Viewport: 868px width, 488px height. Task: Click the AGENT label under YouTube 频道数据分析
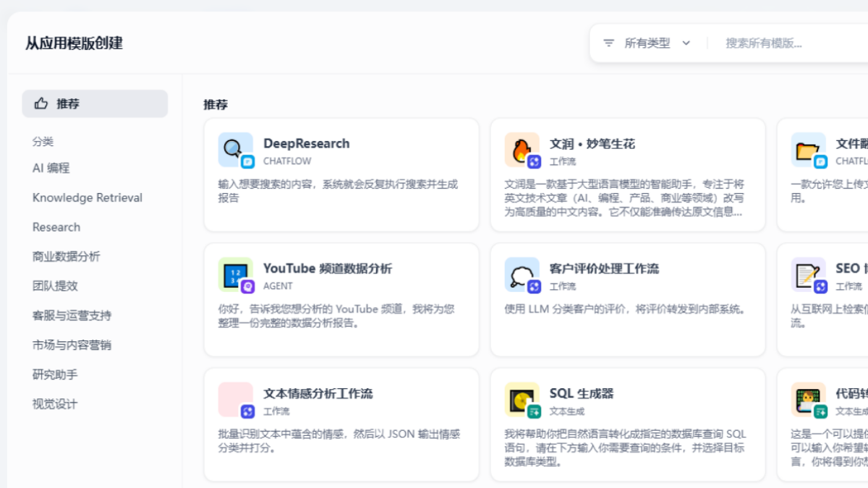tap(278, 286)
